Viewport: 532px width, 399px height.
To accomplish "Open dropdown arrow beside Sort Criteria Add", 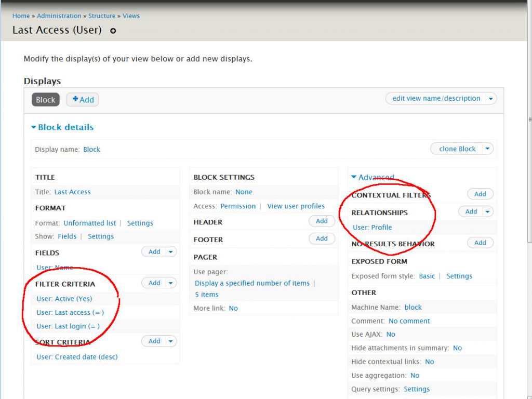I will tap(171, 341).
